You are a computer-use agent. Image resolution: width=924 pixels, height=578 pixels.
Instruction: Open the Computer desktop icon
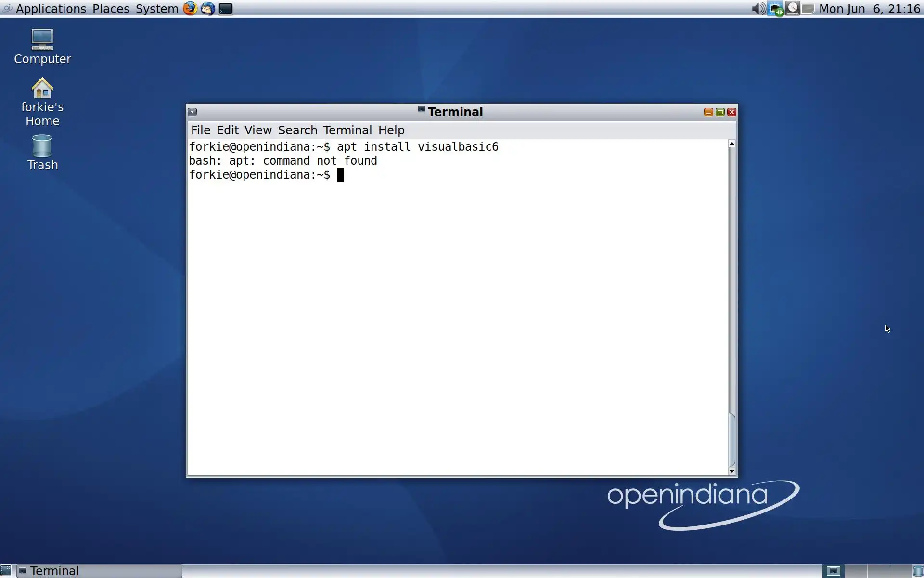pyautogui.click(x=42, y=39)
